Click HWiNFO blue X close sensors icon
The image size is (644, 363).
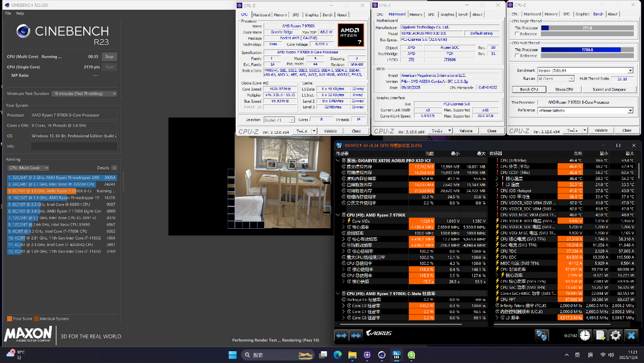(x=632, y=336)
